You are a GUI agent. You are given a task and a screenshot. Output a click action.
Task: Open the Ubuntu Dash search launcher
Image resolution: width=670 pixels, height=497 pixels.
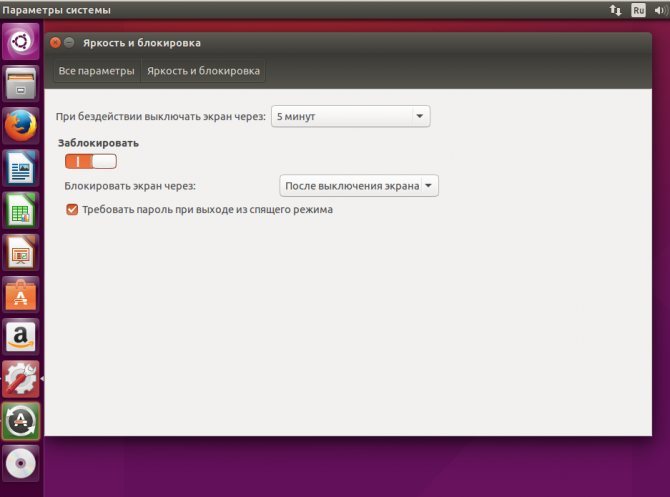click(21, 41)
